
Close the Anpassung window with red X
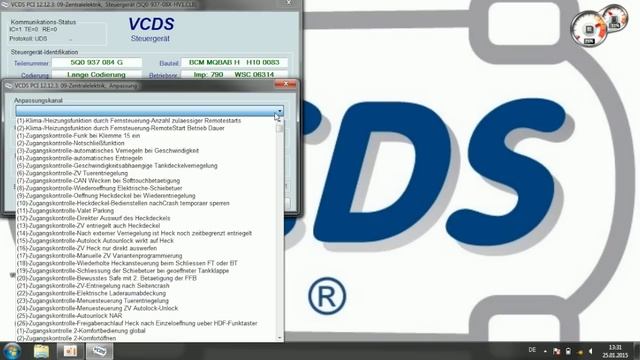click(x=286, y=84)
